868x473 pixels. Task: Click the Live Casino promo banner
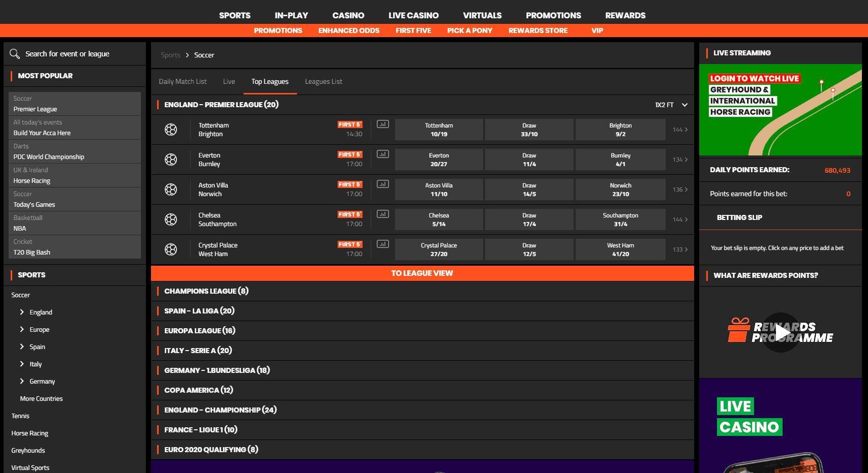point(781,426)
